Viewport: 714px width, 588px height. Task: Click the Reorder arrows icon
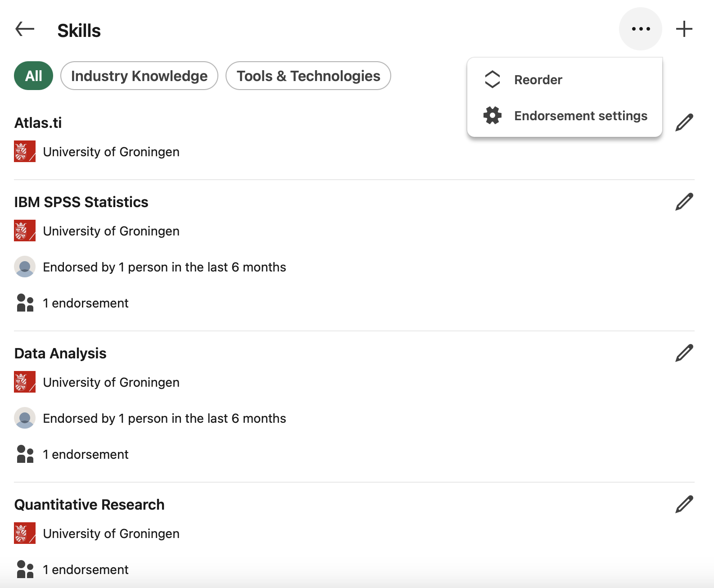pyautogui.click(x=493, y=80)
